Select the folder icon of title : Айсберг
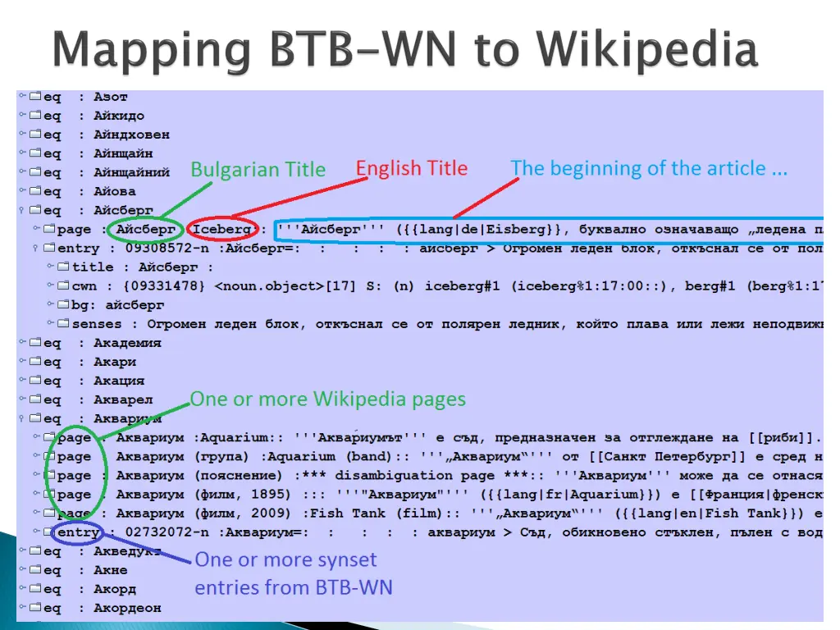Image resolution: width=840 pixels, height=630 pixels. coord(63,267)
